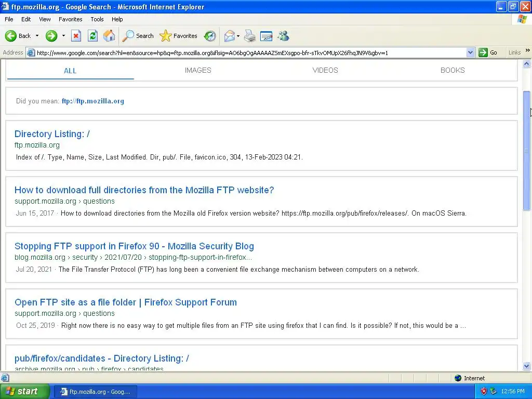Open the File menu
532x399 pixels.
pos(9,19)
